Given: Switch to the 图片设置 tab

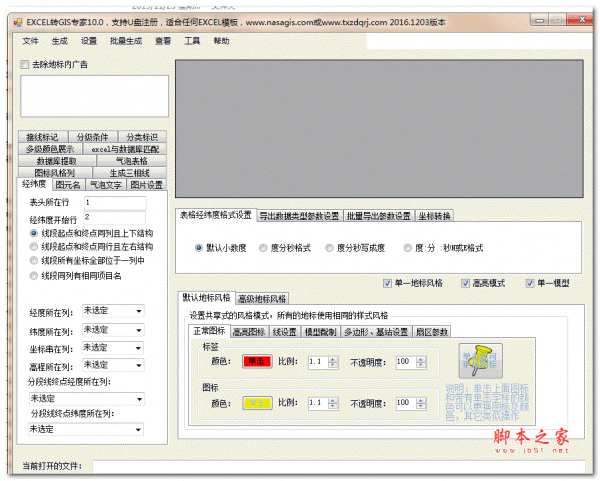Looking at the screenshot, I should [x=147, y=185].
